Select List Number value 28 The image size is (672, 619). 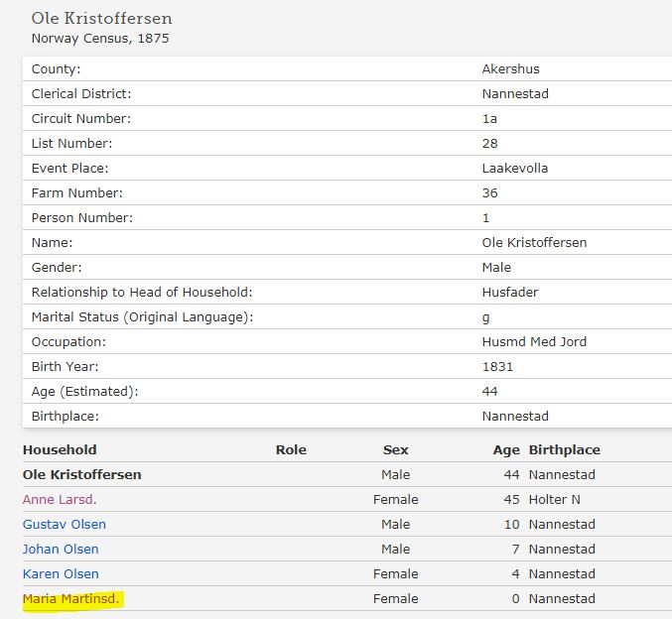[x=490, y=144]
